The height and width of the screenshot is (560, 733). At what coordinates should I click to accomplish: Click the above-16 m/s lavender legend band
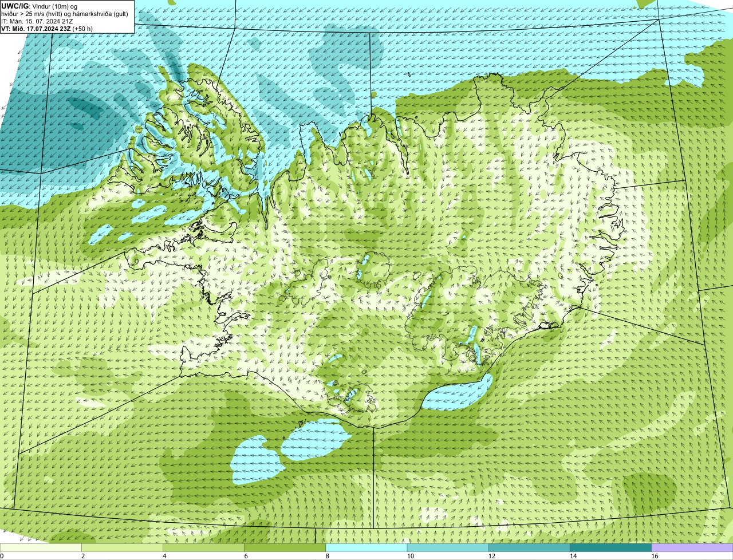tap(692, 547)
